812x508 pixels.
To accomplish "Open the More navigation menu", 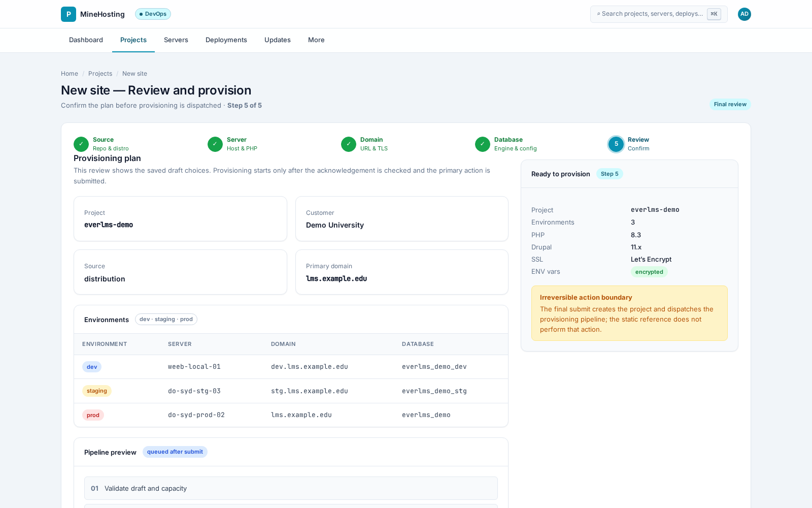I will pos(316,40).
